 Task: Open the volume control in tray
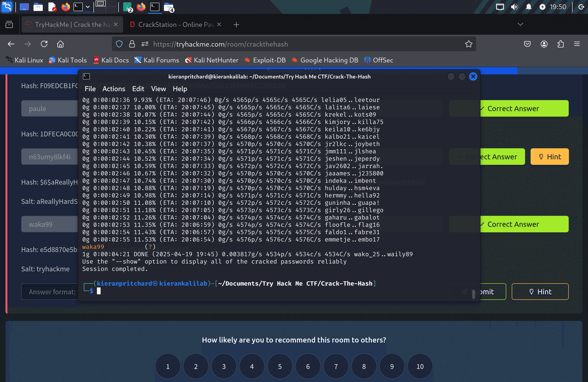coord(514,7)
